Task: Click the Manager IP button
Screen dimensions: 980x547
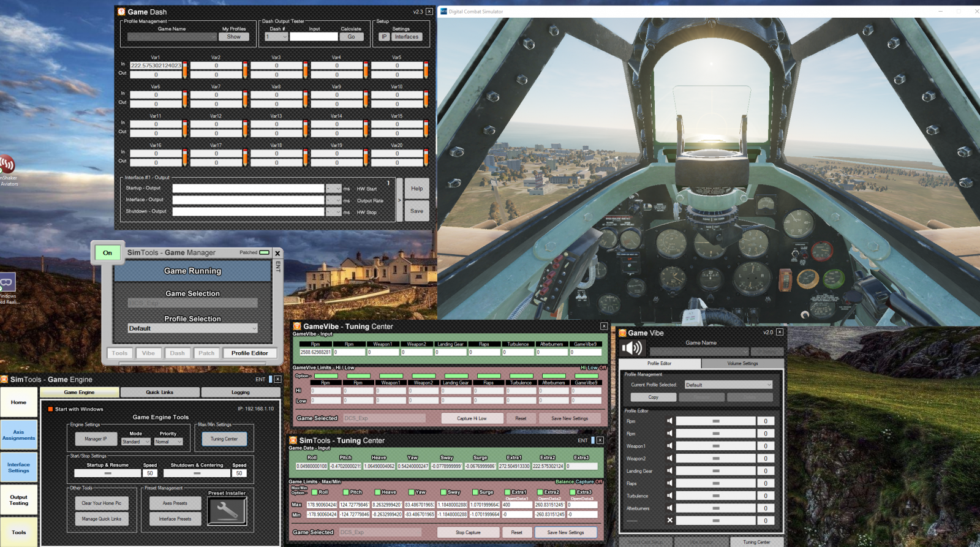Action: 96,439
